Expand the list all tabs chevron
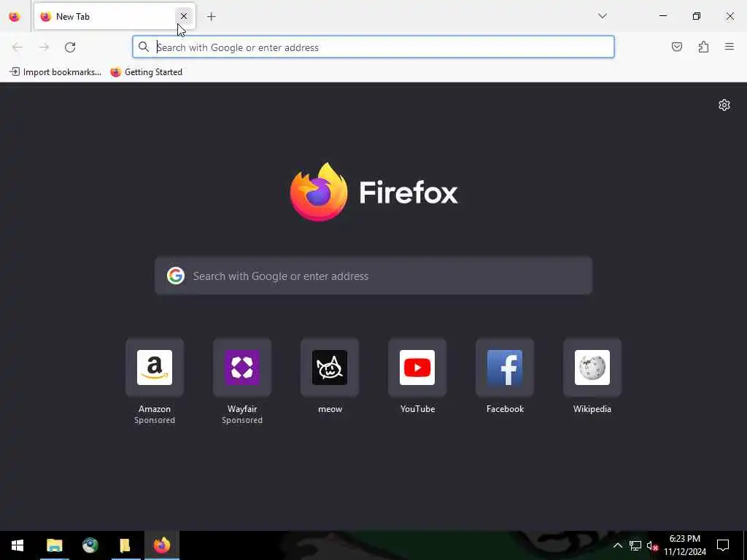The width and height of the screenshot is (747, 560). coord(602,16)
